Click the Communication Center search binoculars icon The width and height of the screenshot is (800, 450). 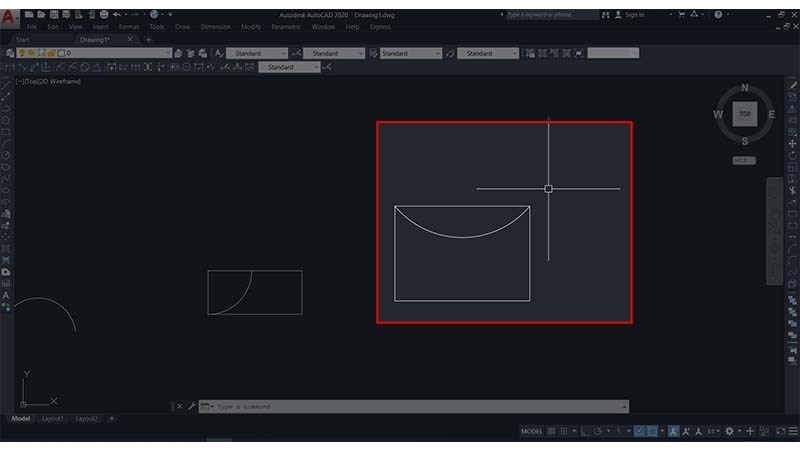pyautogui.click(x=606, y=15)
